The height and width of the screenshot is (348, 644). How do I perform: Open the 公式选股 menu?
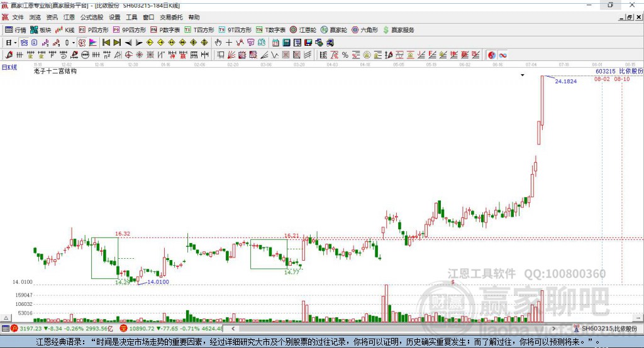tap(92, 17)
